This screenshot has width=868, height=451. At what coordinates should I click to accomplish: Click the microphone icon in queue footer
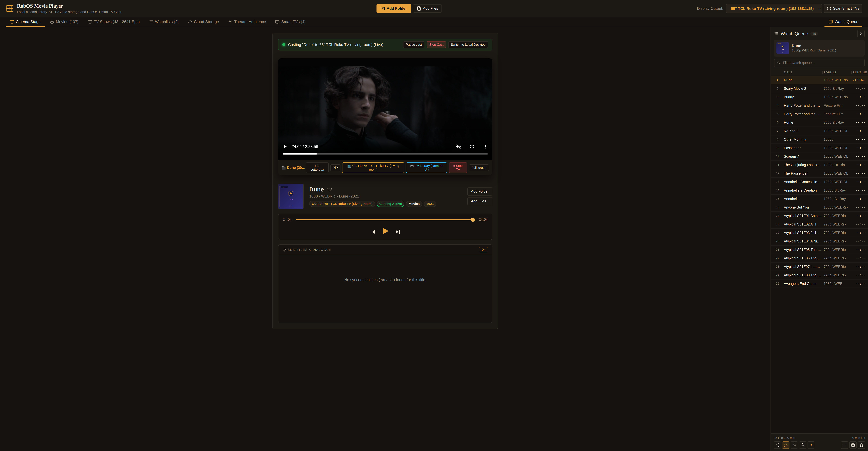click(803, 445)
